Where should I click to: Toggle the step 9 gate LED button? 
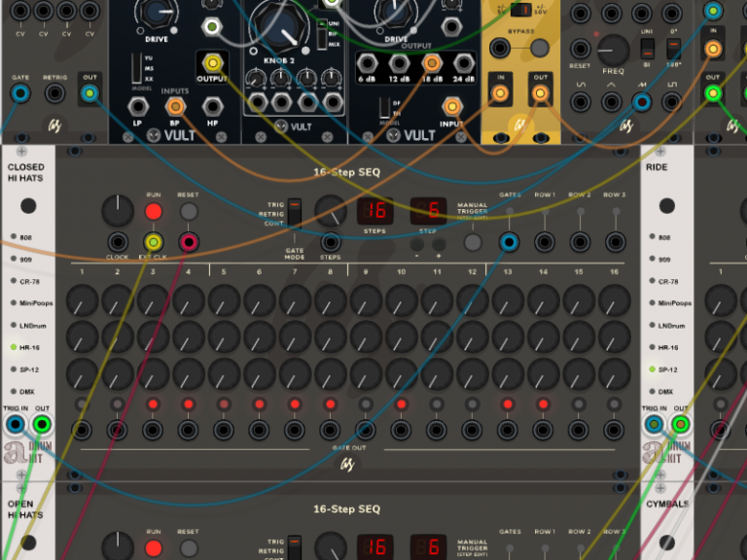[366, 404]
